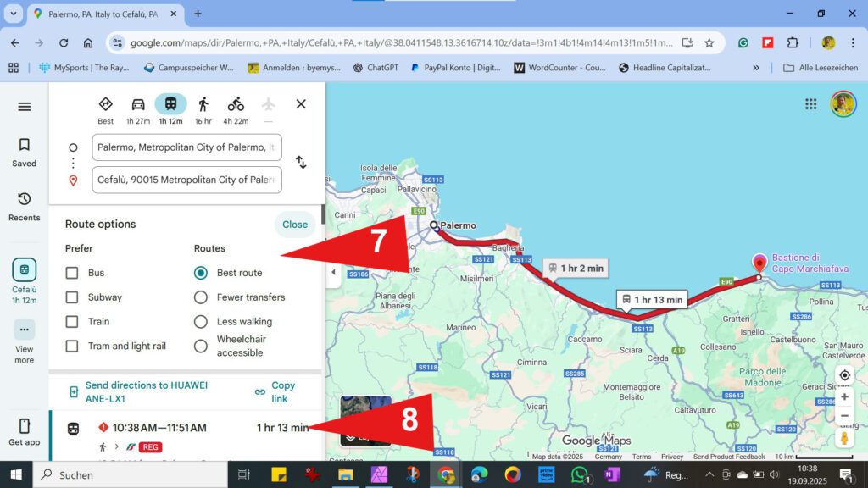Close the Route options panel
Screen dimensions: 868x488
point(294,224)
